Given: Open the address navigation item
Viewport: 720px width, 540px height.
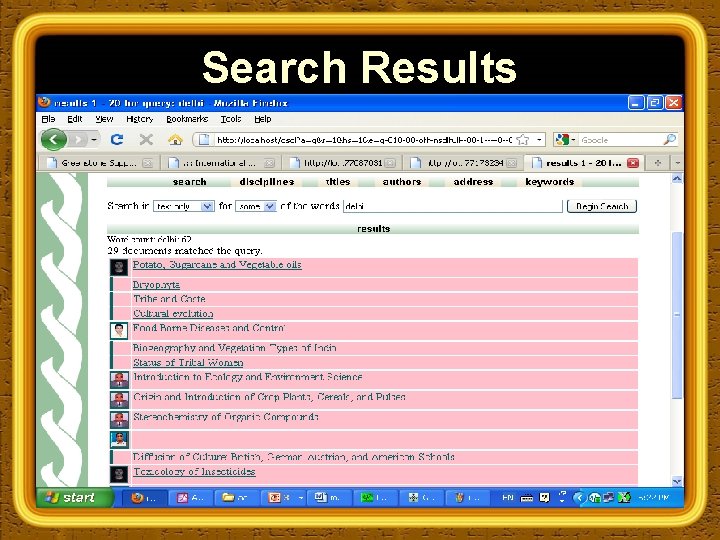Looking at the screenshot, I should [x=473, y=182].
